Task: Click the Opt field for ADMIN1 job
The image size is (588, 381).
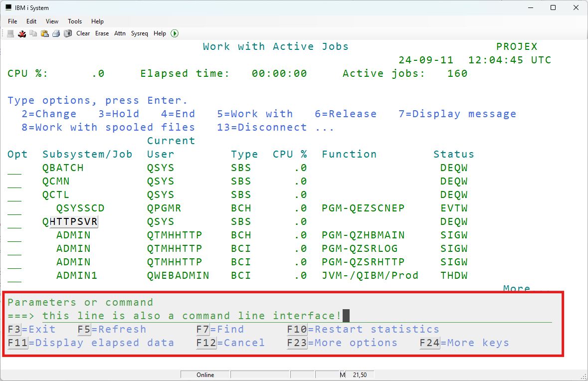Action: click(x=14, y=276)
